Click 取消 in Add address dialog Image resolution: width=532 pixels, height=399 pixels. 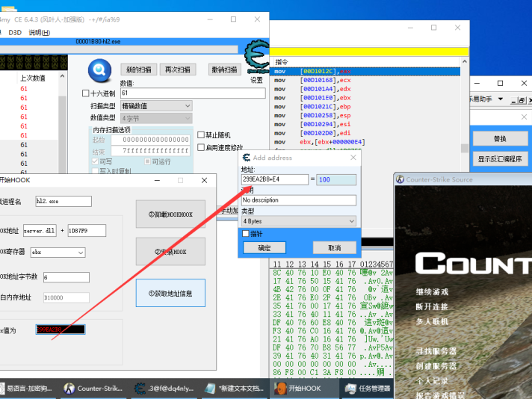335,247
